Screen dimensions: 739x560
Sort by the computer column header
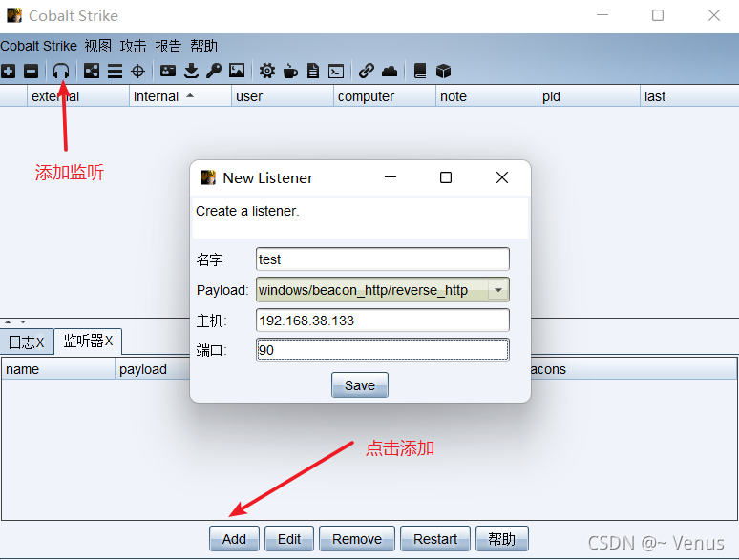(385, 96)
